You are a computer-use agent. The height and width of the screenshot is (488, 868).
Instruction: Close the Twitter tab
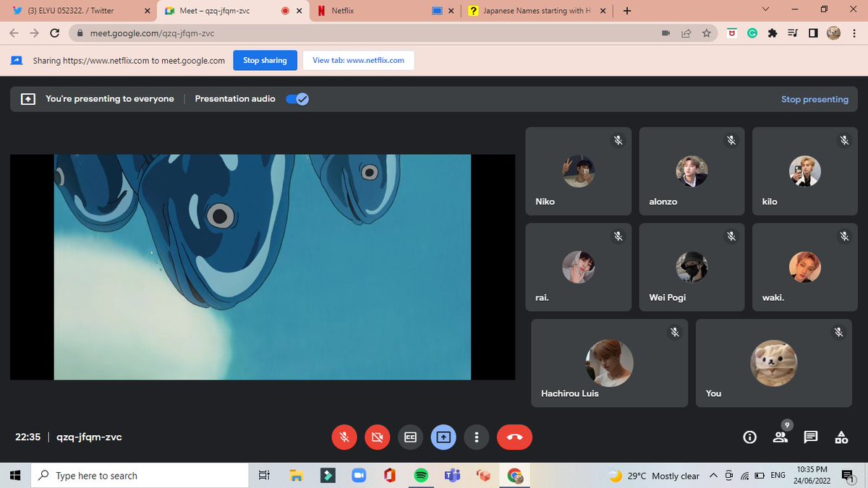[148, 11]
